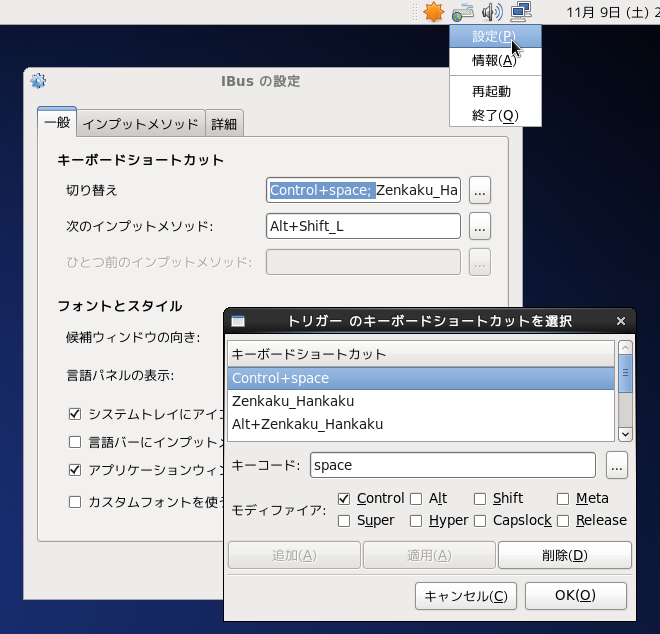Viewport: 660px width, 634px height.
Task: Enable the カスタムフォントを使う checkbox
Action: point(75,502)
